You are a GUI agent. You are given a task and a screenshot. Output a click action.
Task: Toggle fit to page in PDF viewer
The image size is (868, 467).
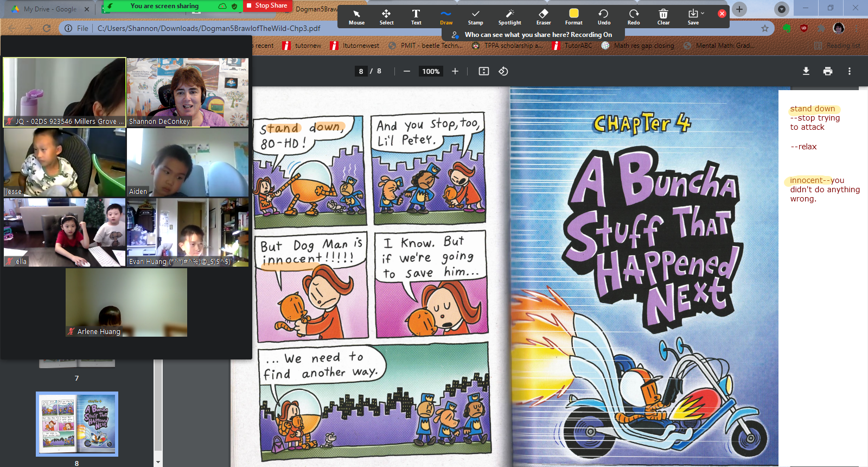point(484,71)
